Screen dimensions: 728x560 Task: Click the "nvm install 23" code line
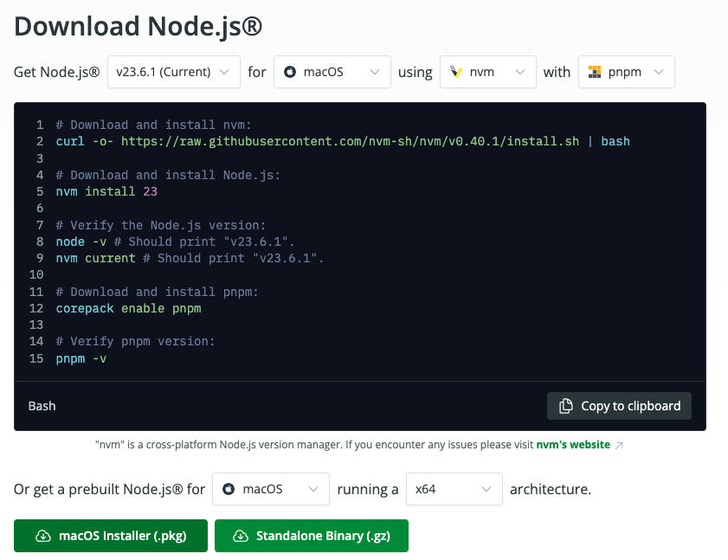pos(106,191)
